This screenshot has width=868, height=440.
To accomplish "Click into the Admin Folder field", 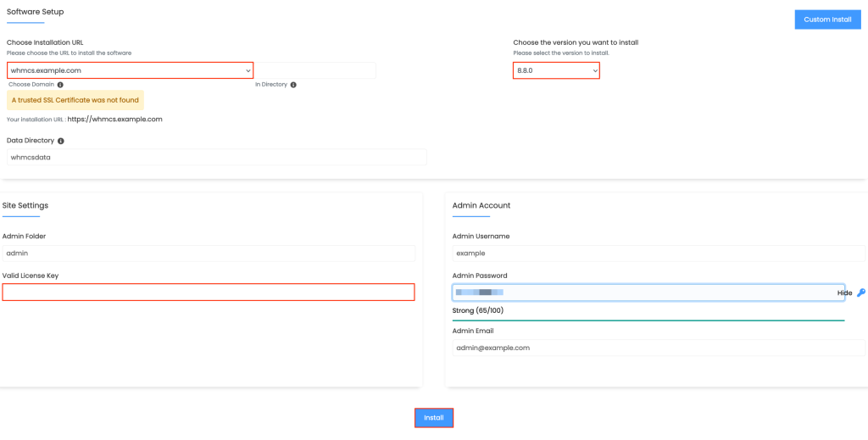I will pos(209,253).
